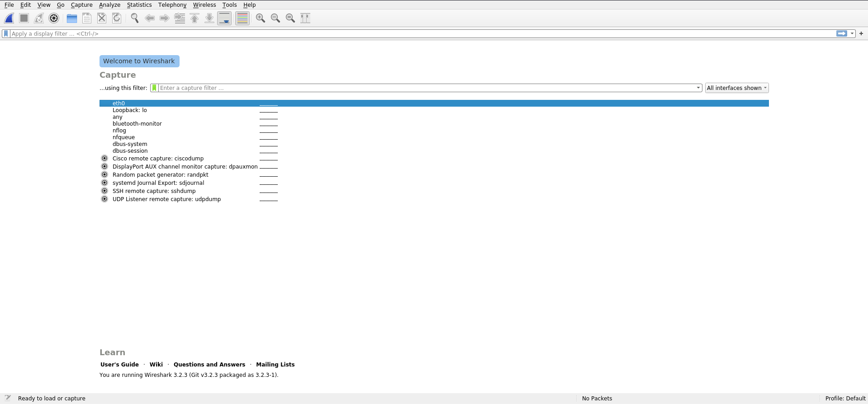Open settings gear for UDP Listener capture
Image resolution: width=868 pixels, height=404 pixels.
pos(104,199)
